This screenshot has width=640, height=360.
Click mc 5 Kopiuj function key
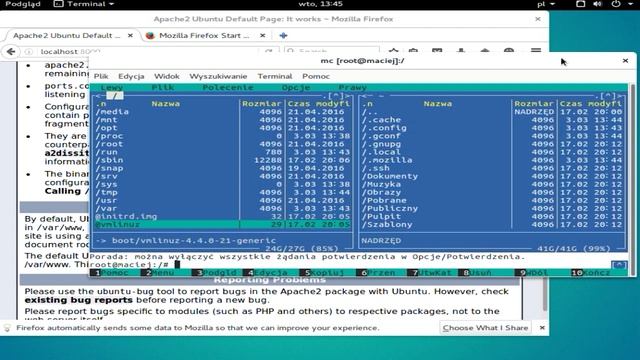324,273
